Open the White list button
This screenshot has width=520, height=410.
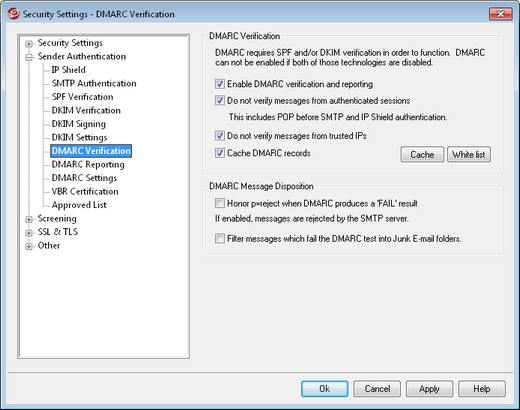(x=469, y=155)
